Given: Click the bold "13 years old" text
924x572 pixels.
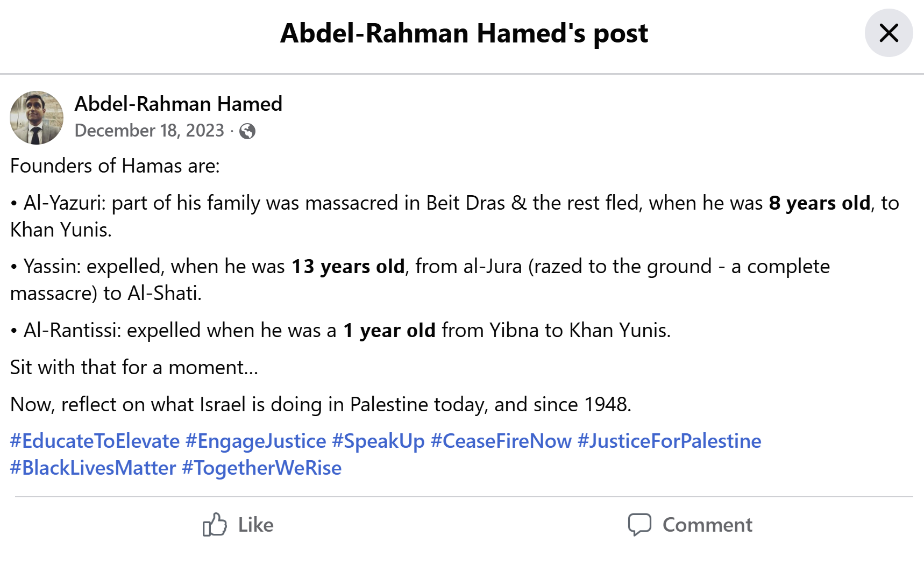Looking at the screenshot, I should [x=348, y=267].
